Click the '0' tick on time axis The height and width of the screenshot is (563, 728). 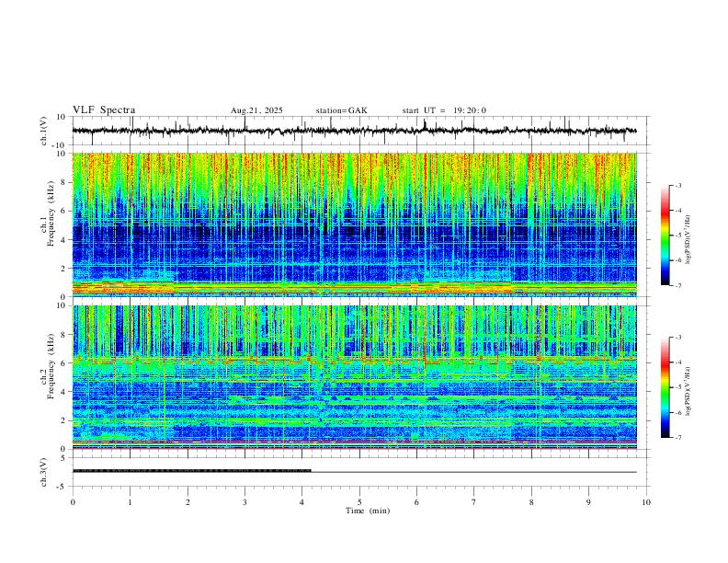pos(73,502)
